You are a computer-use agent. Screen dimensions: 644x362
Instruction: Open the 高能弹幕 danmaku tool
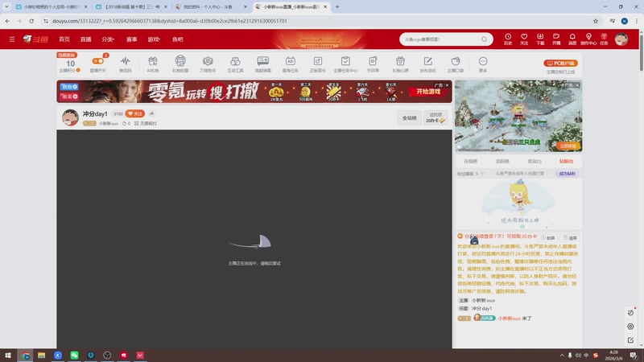pyautogui.click(x=263, y=64)
